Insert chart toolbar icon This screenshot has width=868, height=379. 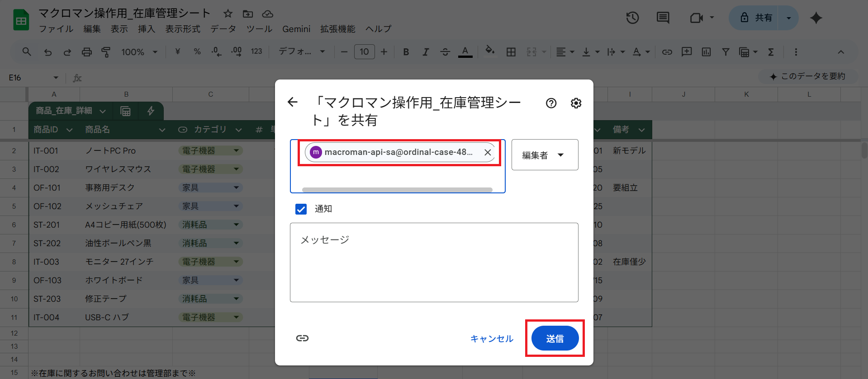click(706, 52)
